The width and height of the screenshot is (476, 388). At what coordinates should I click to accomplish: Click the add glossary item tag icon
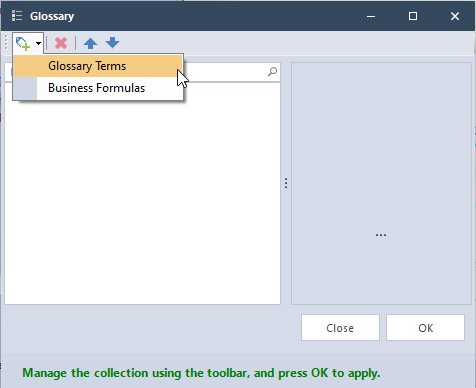click(23, 43)
